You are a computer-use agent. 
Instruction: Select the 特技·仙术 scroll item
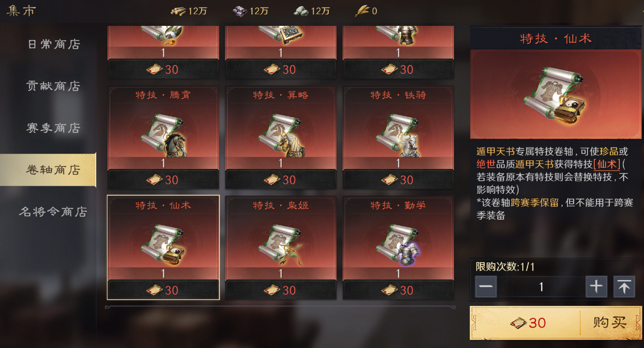point(163,247)
